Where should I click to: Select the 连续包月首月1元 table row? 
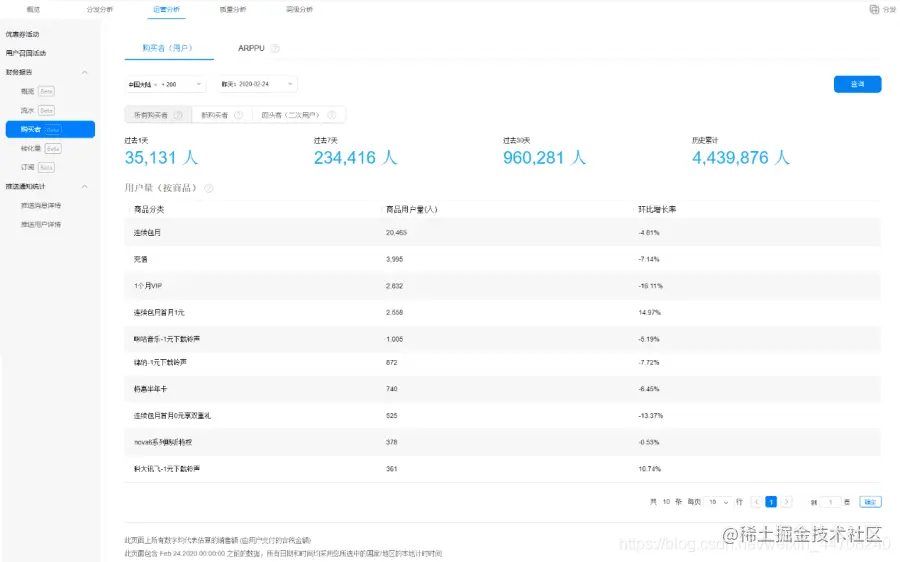[x=502, y=312]
